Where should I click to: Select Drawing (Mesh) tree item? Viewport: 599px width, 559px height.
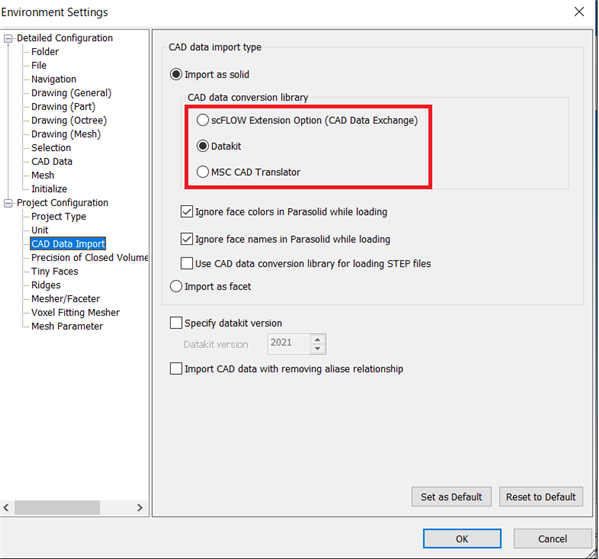point(66,134)
